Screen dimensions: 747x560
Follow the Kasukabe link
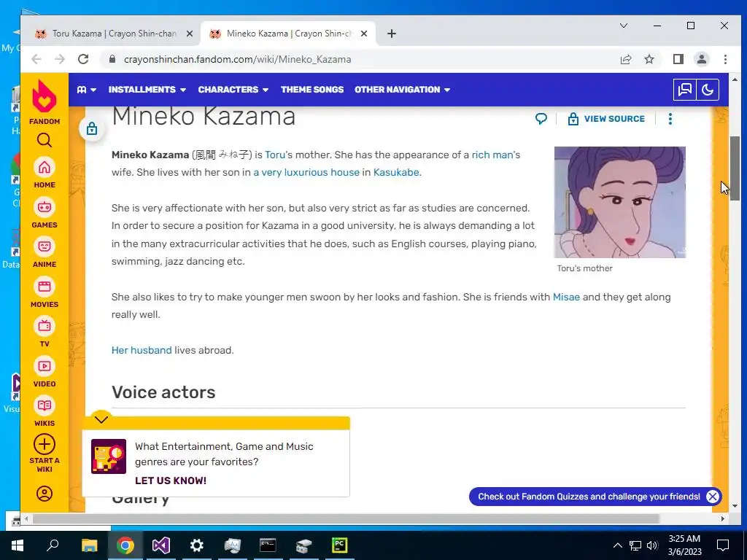[396, 172]
